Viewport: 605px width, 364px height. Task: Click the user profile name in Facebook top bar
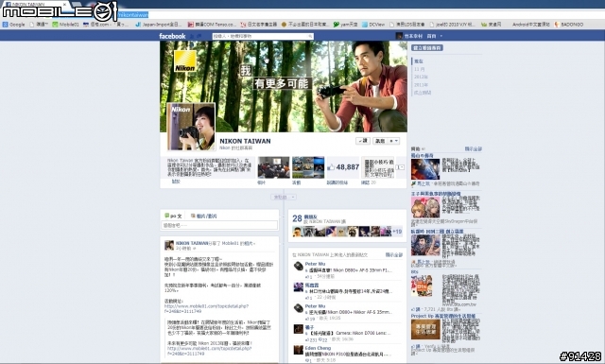tap(413, 36)
